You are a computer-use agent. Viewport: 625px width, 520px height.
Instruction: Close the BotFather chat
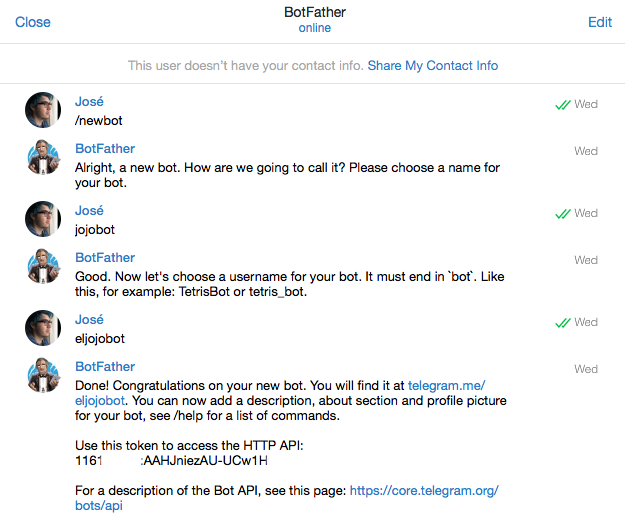[33, 22]
